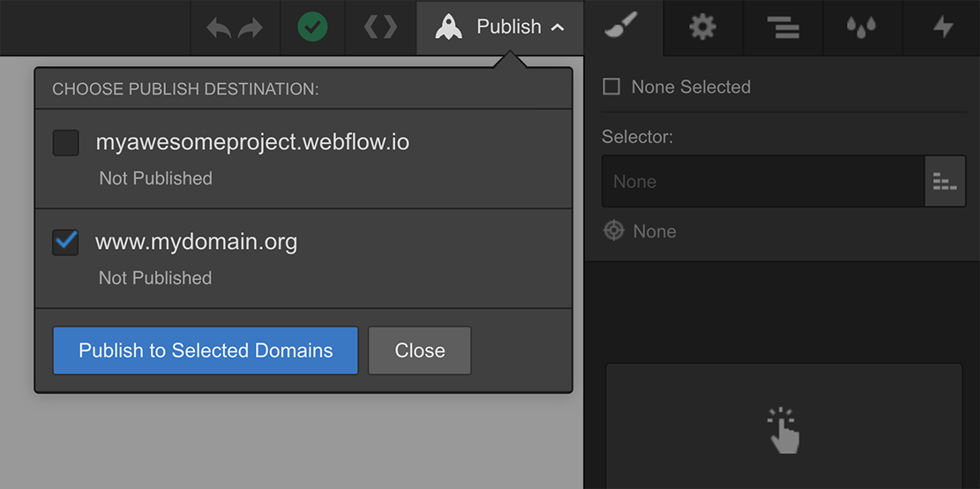Click the target crosshair icon beside None
This screenshot has width=980, height=489.
(614, 231)
